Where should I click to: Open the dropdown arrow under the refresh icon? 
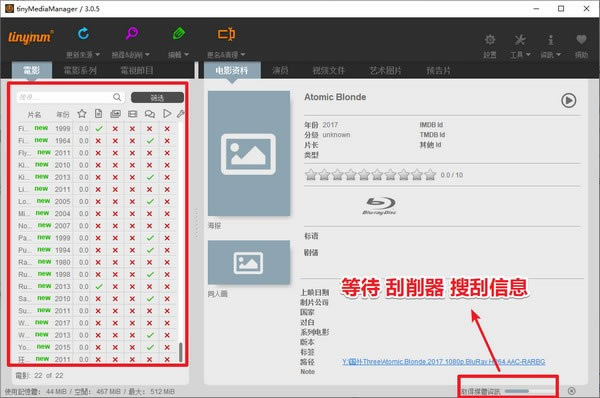[x=97, y=55]
